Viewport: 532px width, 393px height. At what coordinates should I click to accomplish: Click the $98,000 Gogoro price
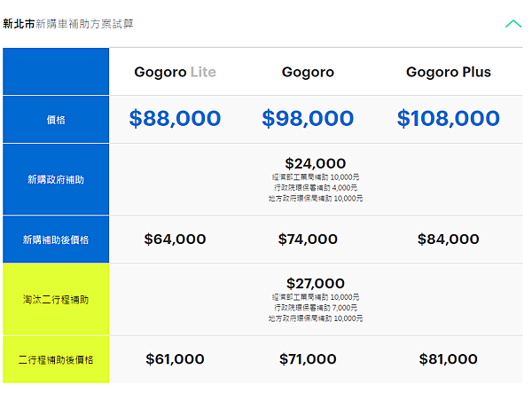pyautogui.click(x=308, y=119)
